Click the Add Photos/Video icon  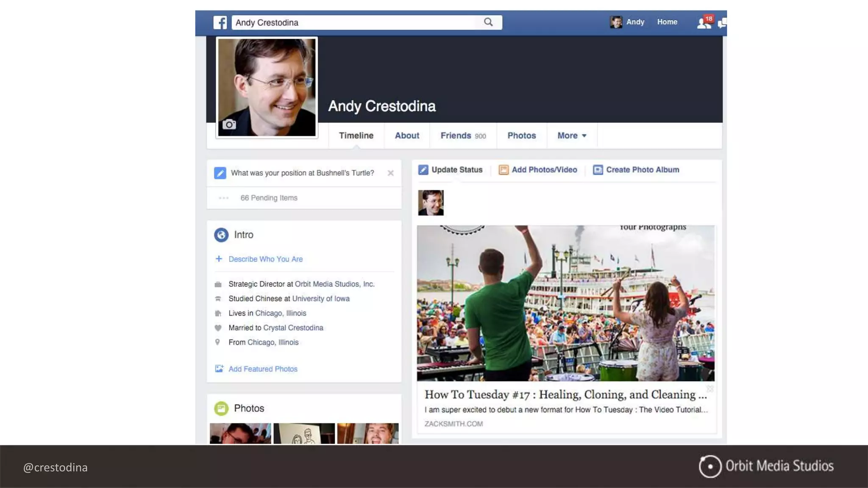pyautogui.click(x=504, y=170)
